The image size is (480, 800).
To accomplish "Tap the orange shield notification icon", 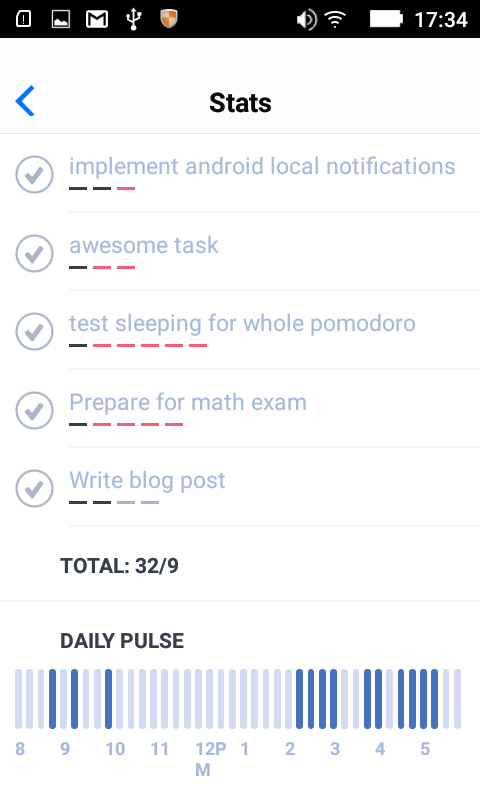I will click(x=169, y=19).
